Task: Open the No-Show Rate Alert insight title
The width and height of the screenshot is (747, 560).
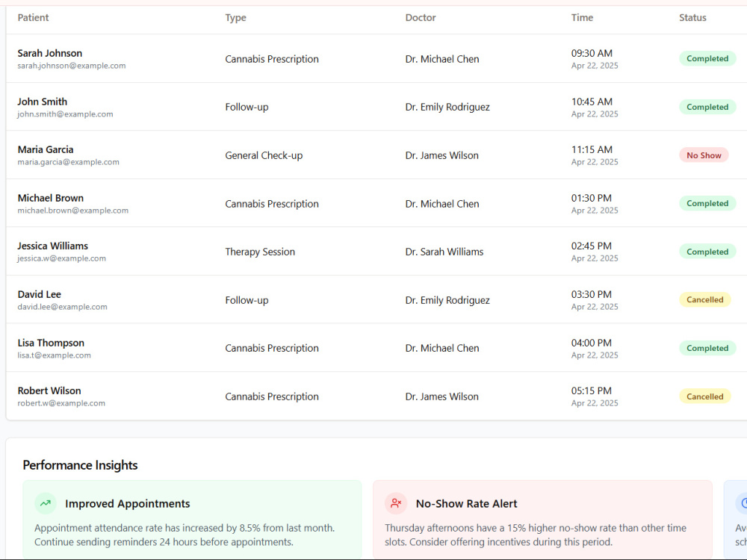Action: (466, 504)
